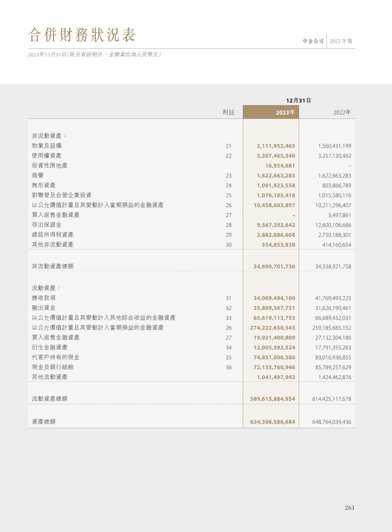The width and height of the screenshot is (392, 532).
Task: Select note reference 23 beside 商譽
Action: click(x=229, y=176)
